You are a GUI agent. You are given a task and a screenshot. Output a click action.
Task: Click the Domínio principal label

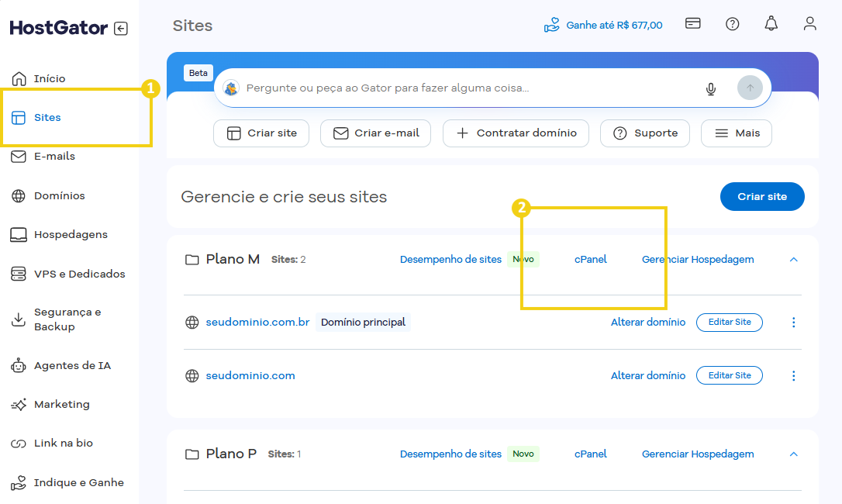363,323
